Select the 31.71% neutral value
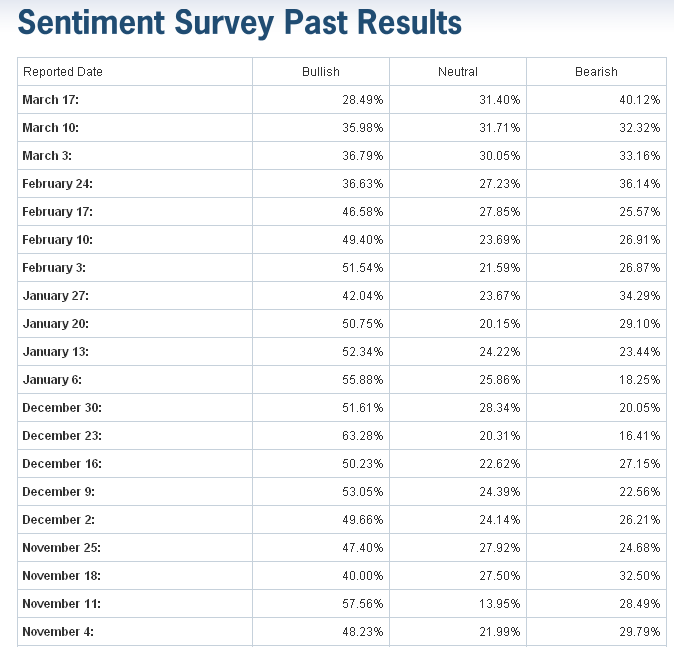 click(x=499, y=128)
